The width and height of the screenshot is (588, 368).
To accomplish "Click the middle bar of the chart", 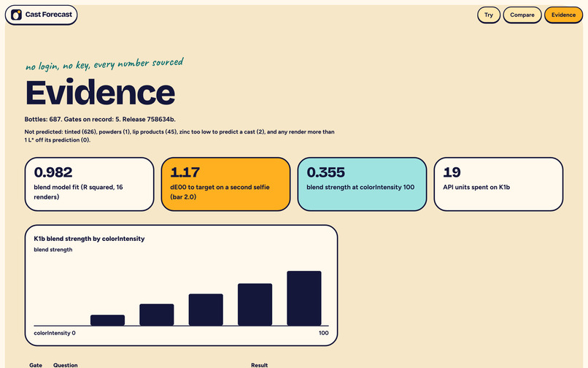I will pos(206,310).
